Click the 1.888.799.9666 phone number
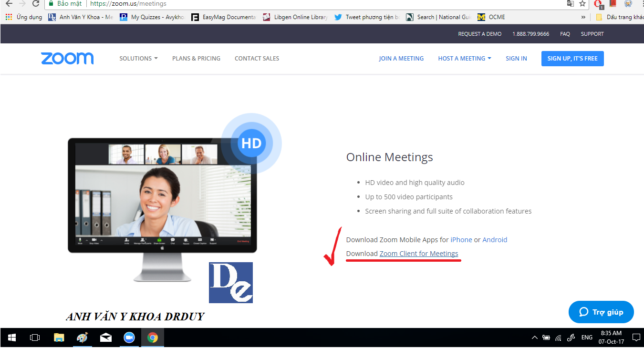644x348 pixels. pyautogui.click(x=530, y=34)
